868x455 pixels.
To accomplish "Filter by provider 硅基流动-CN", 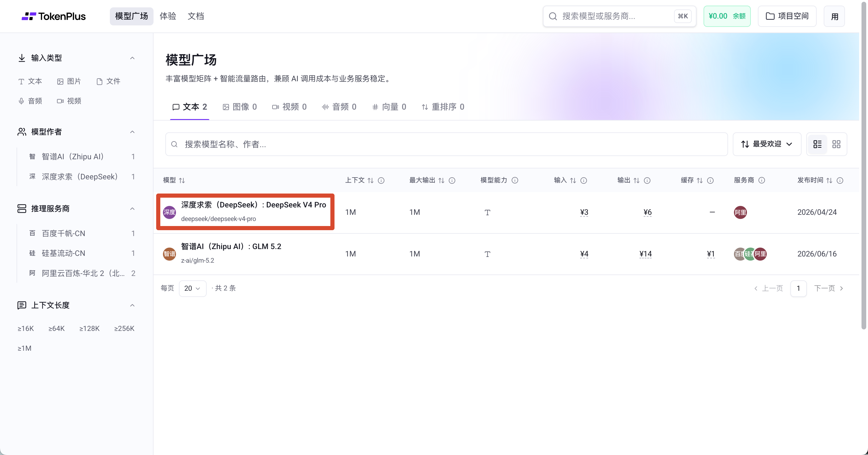I will pyautogui.click(x=82, y=253).
